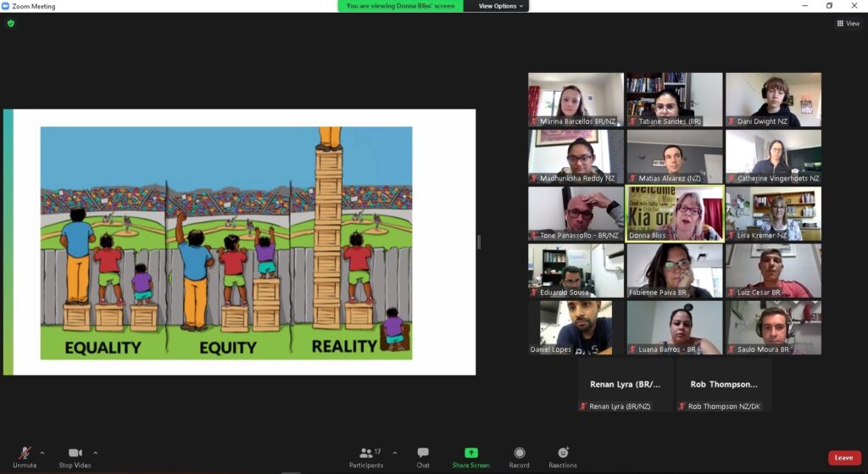Select Donna Bliss's video tile
This screenshot has width=868, height=474.
pos(674,213)
